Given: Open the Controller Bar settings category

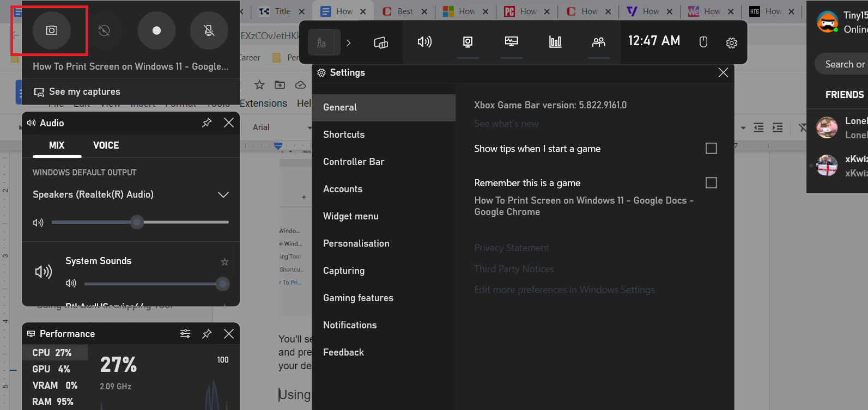Looking at the screenshot, I should [x=384, y=162].
